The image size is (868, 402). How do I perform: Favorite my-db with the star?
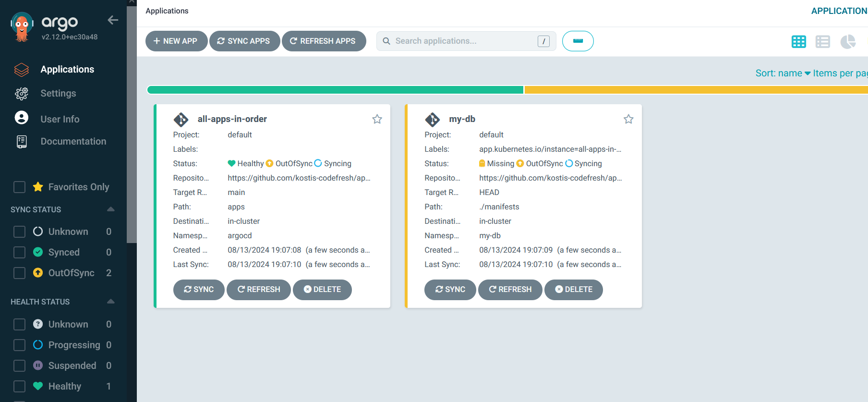tap(628, 119)
